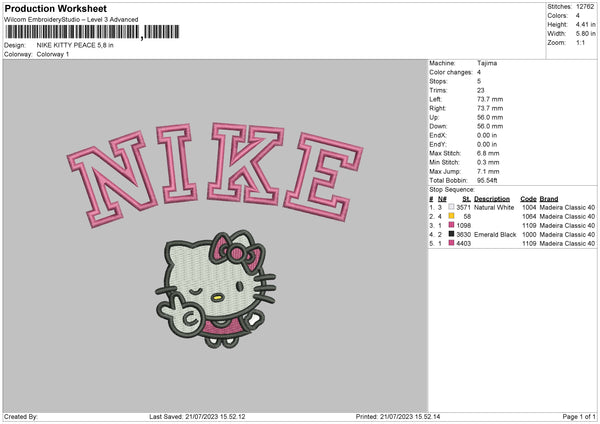
Task: Click the Trims value 23
Action: pos(481,90)
